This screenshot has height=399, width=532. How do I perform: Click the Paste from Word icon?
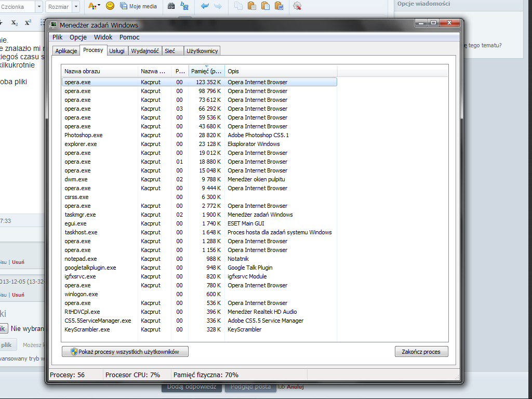[x=279, y=6]
